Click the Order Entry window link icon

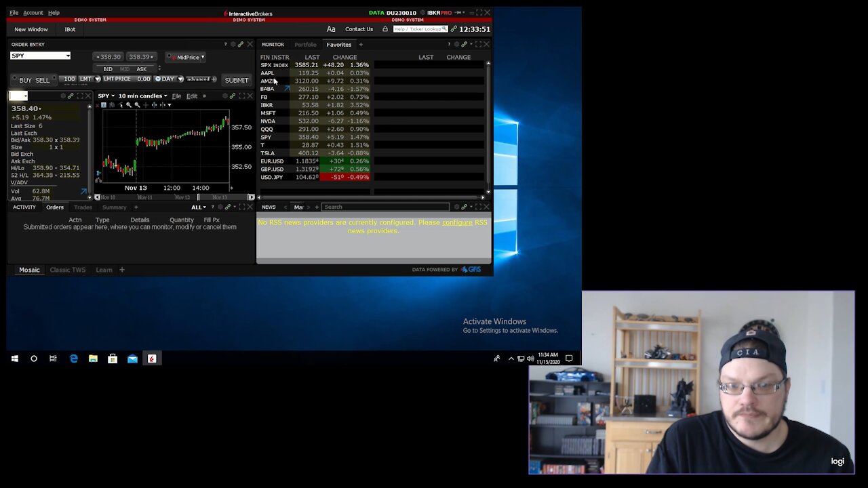[241, 45]
